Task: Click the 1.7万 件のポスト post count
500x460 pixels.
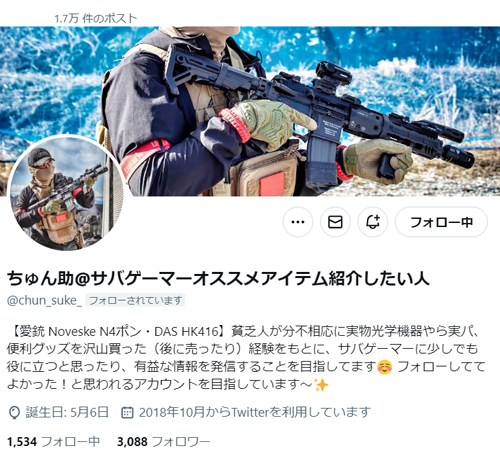Action: pyautogui.click(x=96, y=18)
